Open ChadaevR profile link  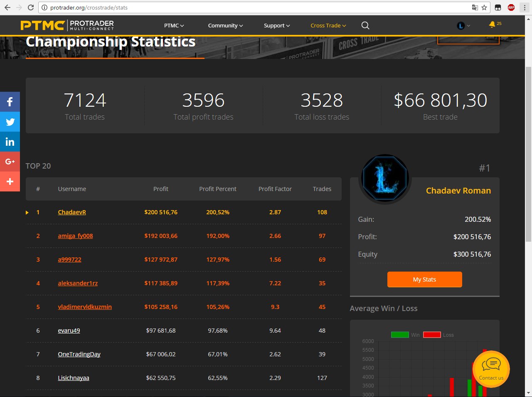[x=72, y=212]
